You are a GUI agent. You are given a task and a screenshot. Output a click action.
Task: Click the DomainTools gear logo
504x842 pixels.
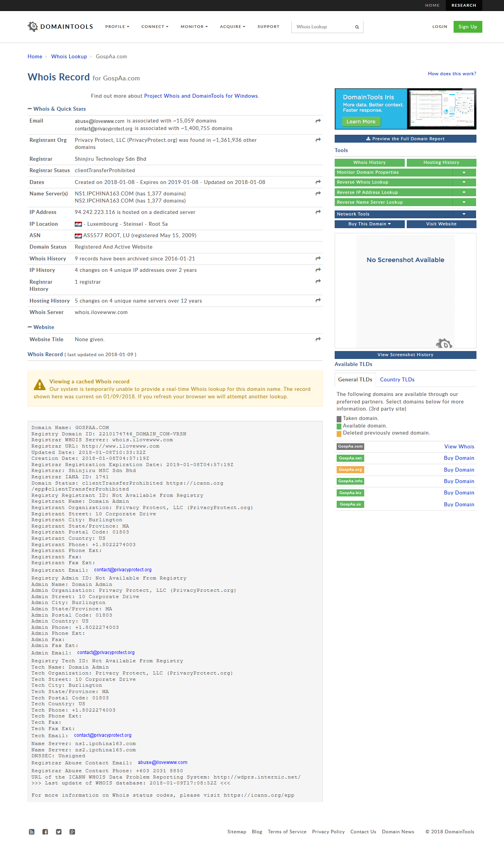(x=33, y=26)
